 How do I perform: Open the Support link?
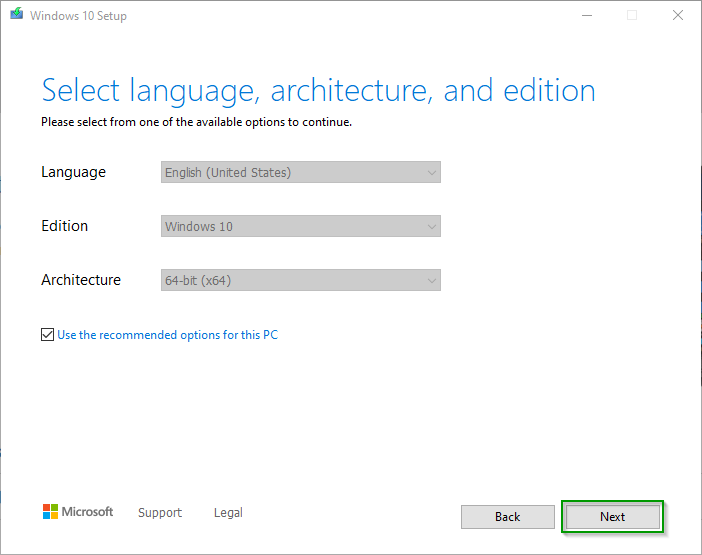pos(160,513)
